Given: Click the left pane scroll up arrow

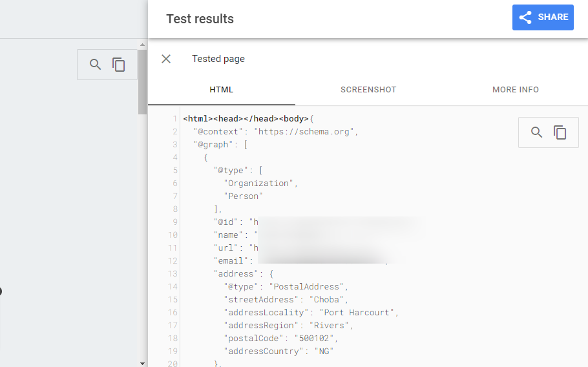Looking at the screenshot, I should (x=142, y=45).
